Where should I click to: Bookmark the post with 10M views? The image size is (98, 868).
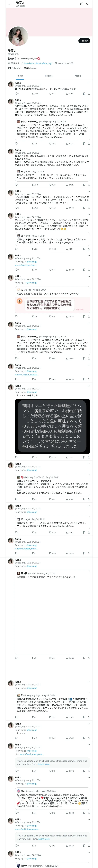(84, 94)
